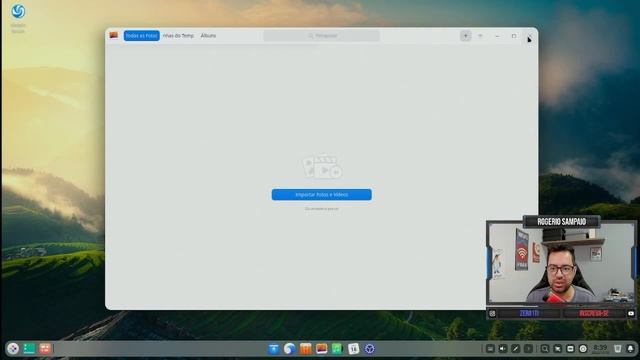
Task: Expand the tray arrow icon
Action: [528, 349]
